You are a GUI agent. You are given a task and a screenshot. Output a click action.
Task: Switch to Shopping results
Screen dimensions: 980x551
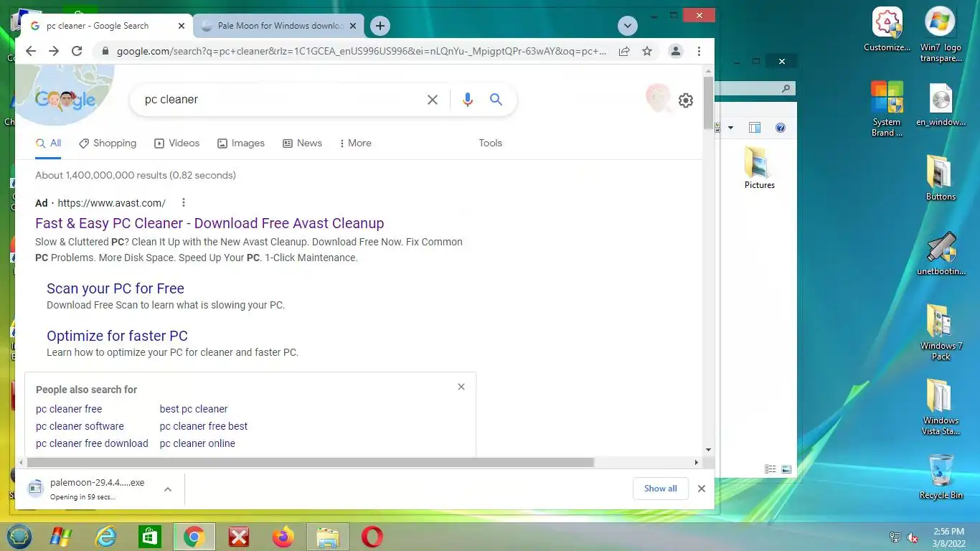coord(108,143)
